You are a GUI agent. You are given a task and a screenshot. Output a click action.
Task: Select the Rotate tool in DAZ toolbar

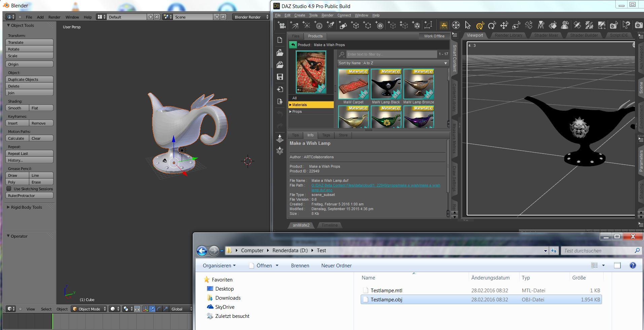pyautogui.click(x=492, y=25)
